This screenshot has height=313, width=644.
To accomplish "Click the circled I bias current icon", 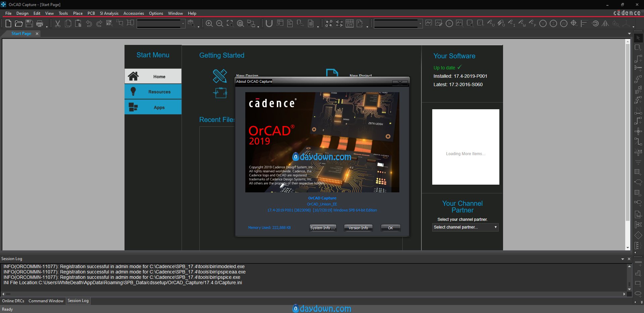I will click(553, 23).
